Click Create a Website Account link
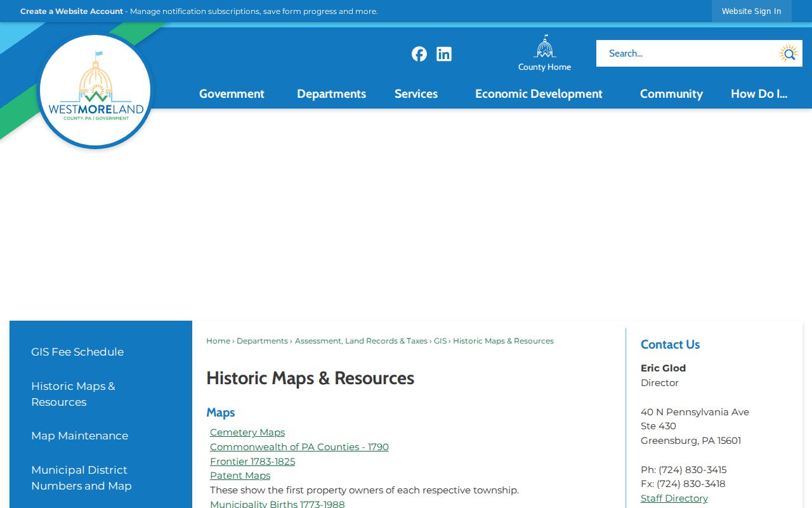Image resolution: width=812 pixels, height=508 pixels. [72, 11]
